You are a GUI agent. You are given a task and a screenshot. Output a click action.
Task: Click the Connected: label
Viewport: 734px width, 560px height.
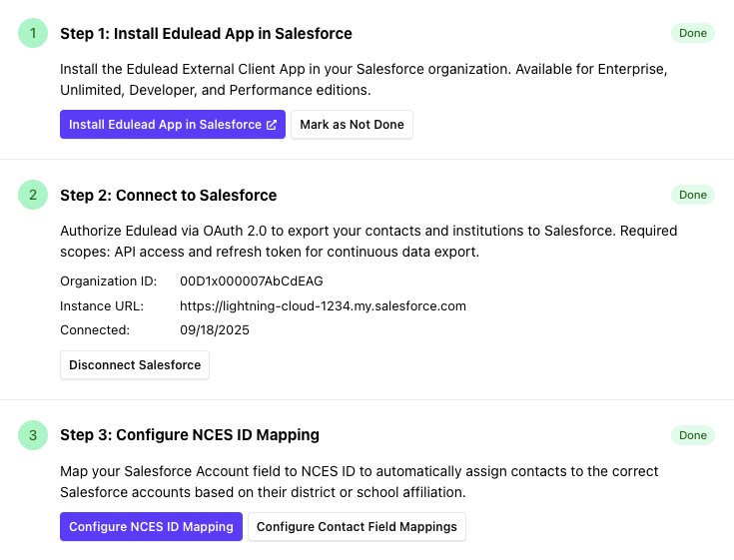click(95, 330)
